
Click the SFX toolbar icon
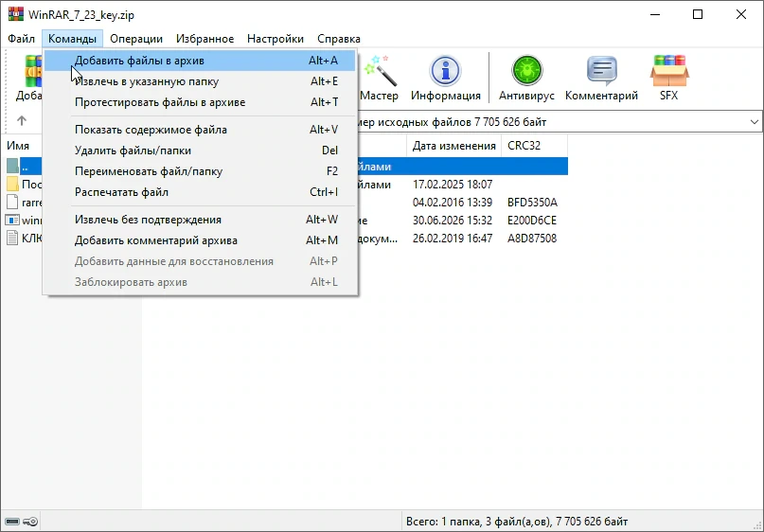click(x=669, y=77)
